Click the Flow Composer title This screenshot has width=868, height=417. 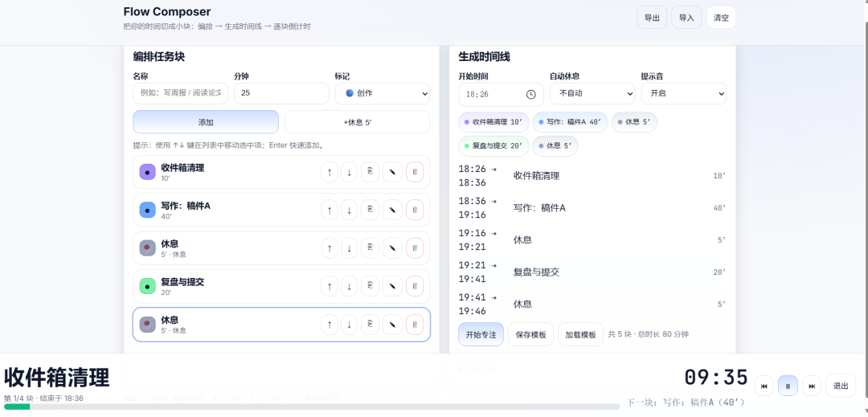[167, 11]
